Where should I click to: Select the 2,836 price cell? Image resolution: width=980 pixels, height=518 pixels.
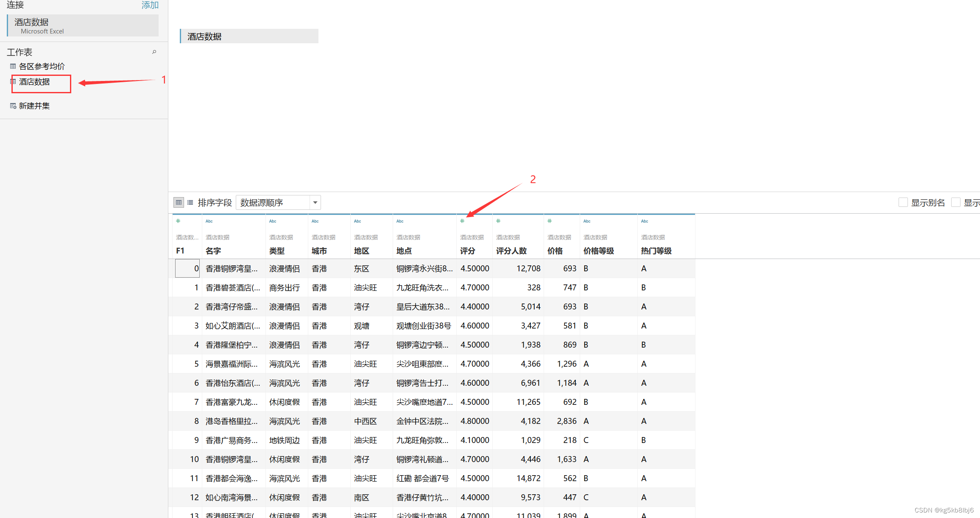(x=562, y=421)
